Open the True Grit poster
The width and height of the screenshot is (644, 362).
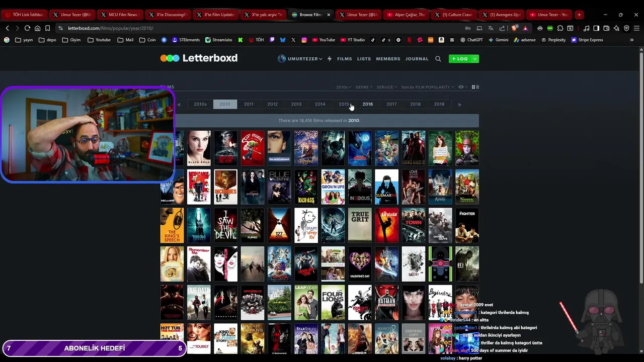(x=360, y=226)
